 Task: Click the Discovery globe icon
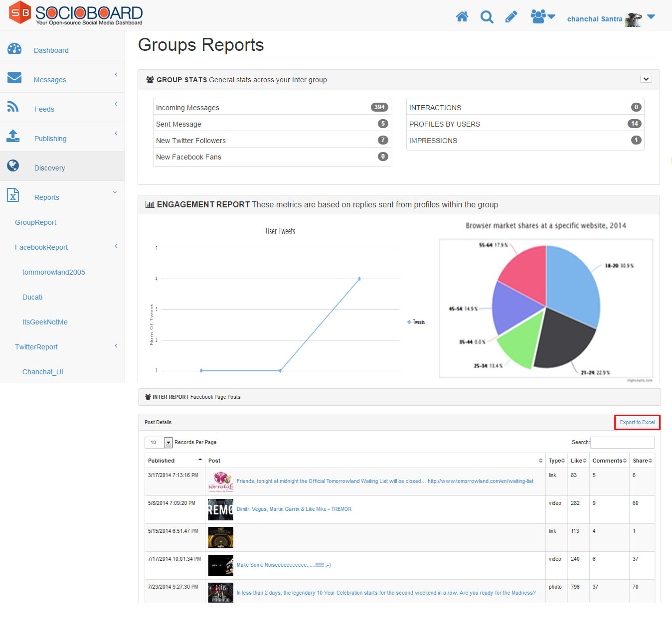(x=13, y=165)
